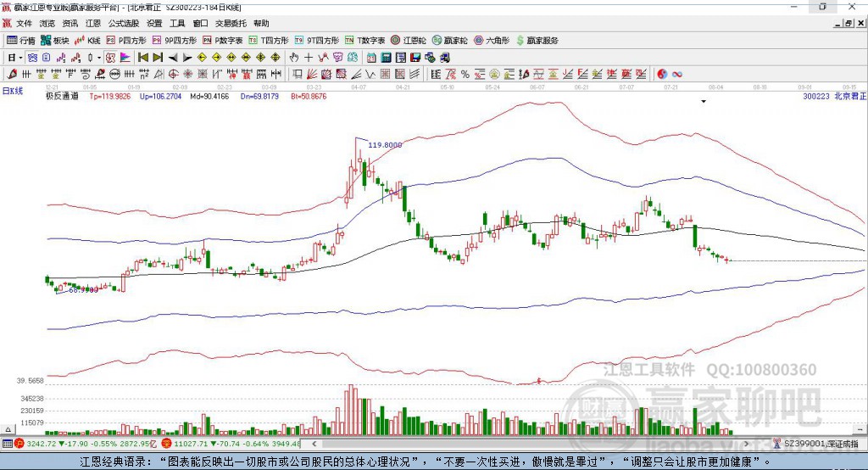Viewport: 868px width, 470px height.
Task: Launch the 江恩轮 Gann wheel
Action: 409,41
